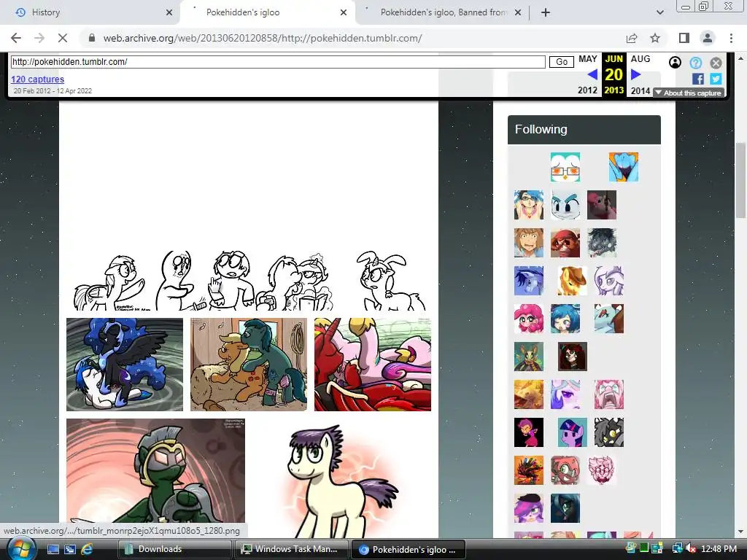Close the History tab
The width and height of the screenshot is (747, 560).
point(169,12)
